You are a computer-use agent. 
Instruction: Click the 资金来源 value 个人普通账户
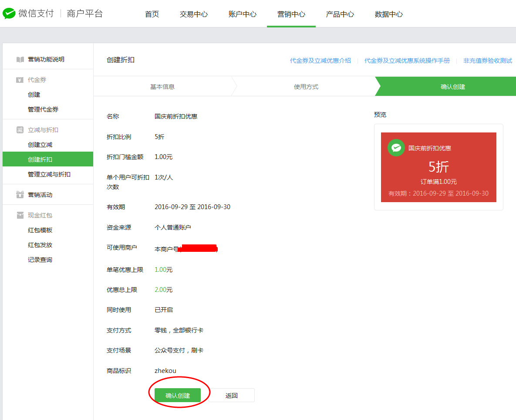click(173, 227)
